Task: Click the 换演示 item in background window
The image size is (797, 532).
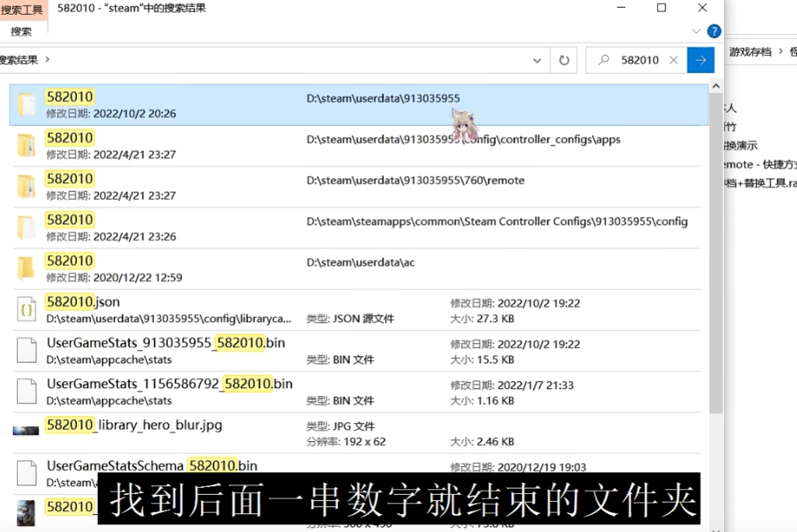Action: tap(741, 145)
